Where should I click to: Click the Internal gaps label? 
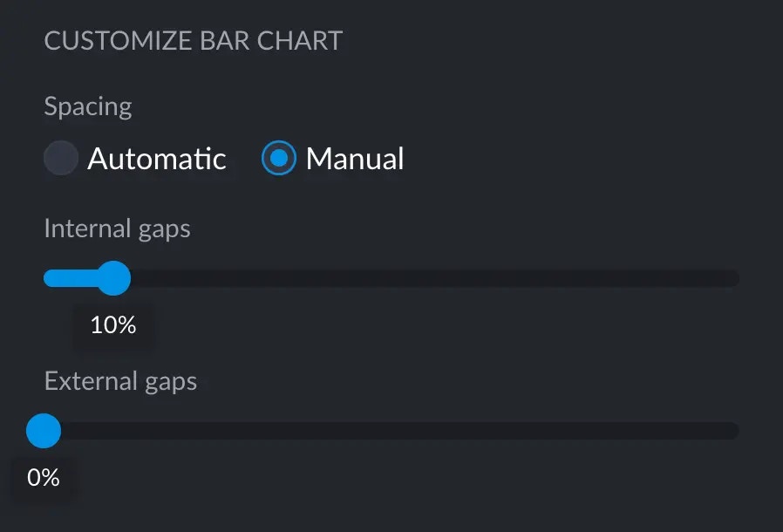pos(117,228)
